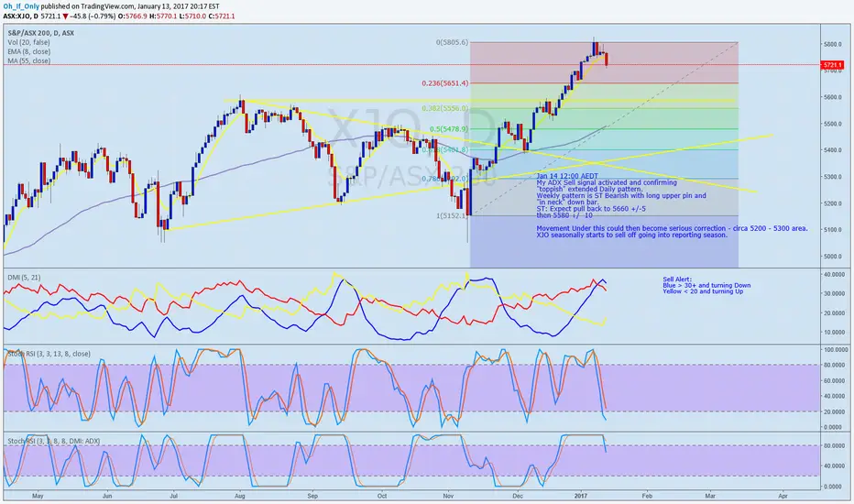Image resolution: width=854 pixels, height=504 pixels.
Task: Select the 'Yellow < 20 and turning Up' note
Action: point(703,291)
